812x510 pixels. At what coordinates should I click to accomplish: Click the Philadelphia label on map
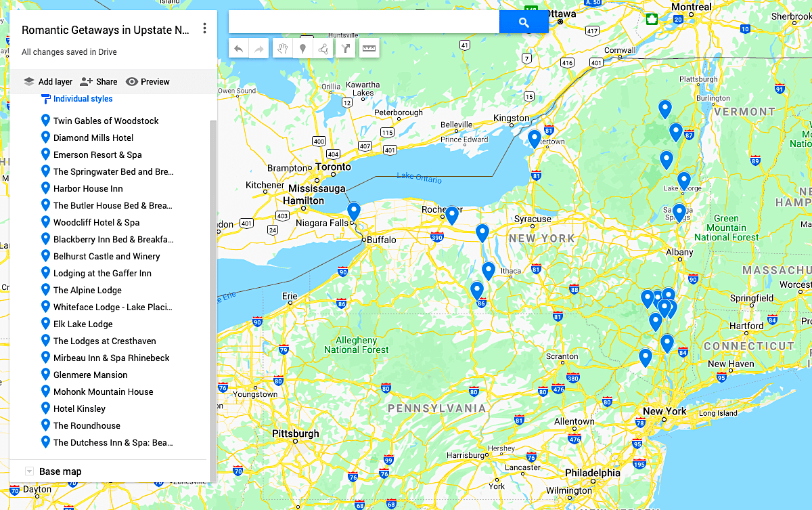point(593,473)
